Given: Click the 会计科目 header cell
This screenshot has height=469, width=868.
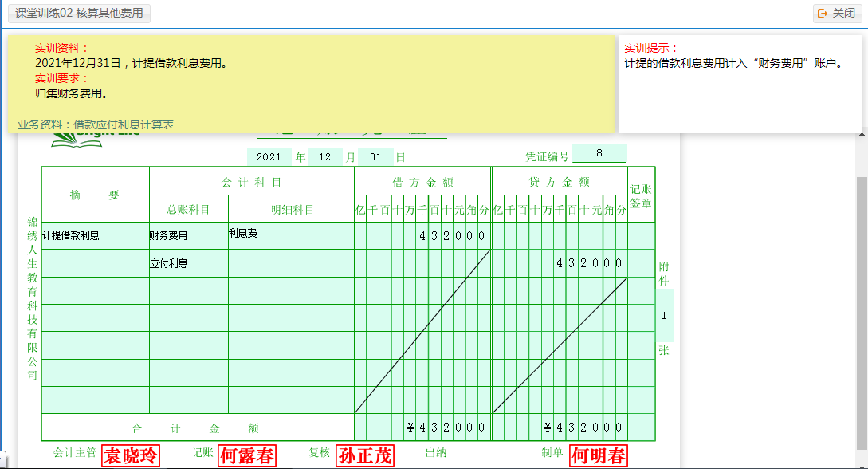Looking at the screenshot, I should click(x=252, y=182).
